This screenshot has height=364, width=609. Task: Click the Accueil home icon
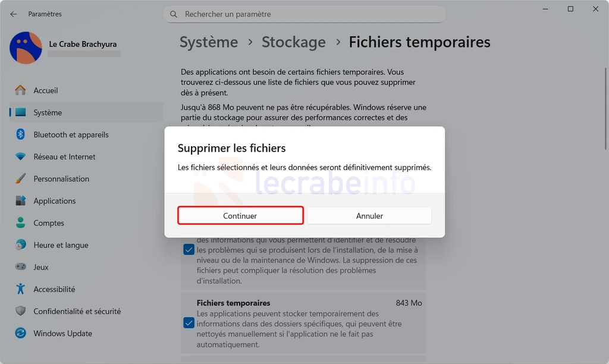coord(20,90)
